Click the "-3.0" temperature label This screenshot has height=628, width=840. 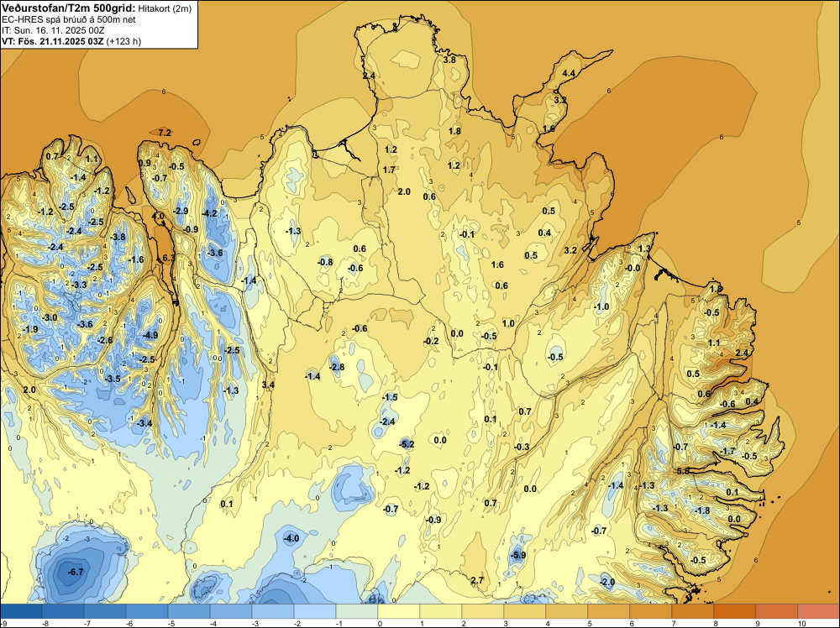click(x=50, y=317)
